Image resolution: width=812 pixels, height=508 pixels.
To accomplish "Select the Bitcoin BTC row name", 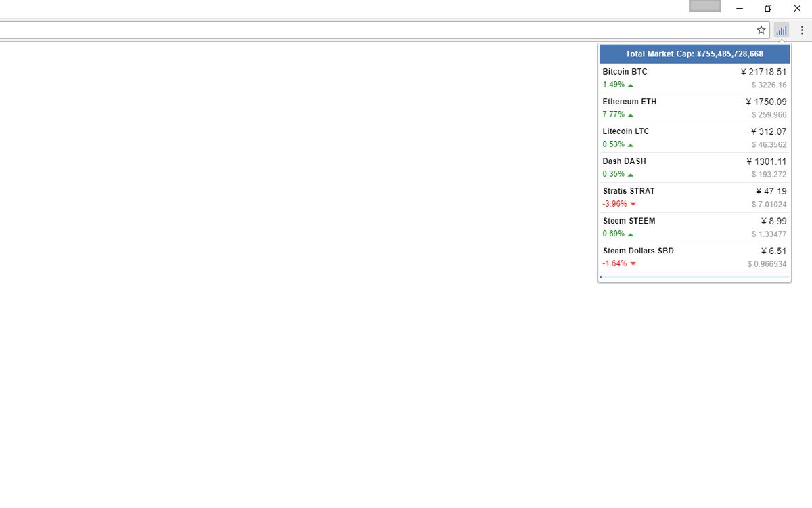I will click(625, 72).
